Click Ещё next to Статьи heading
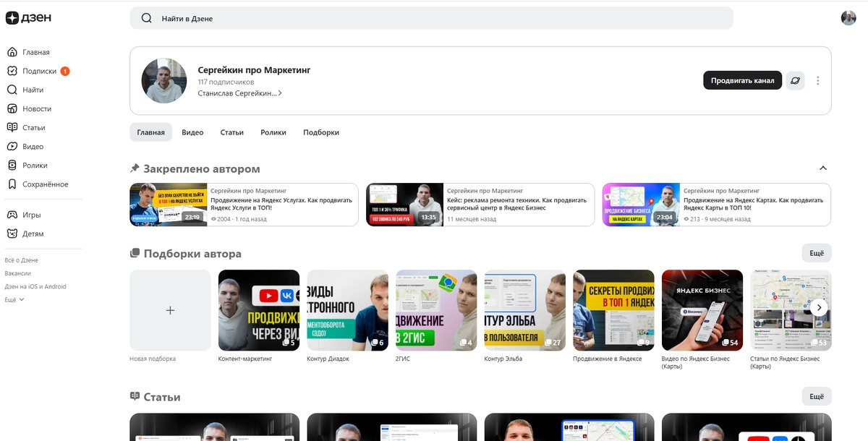This screenshot has height=441, width=868. pyautogui.click(x=817, y=396)
